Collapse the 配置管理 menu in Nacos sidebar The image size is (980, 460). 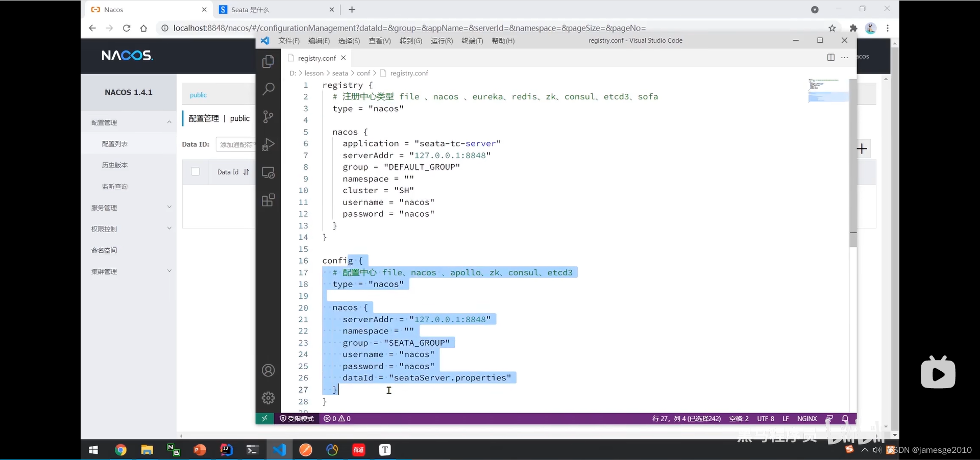(x=169, y=122)
